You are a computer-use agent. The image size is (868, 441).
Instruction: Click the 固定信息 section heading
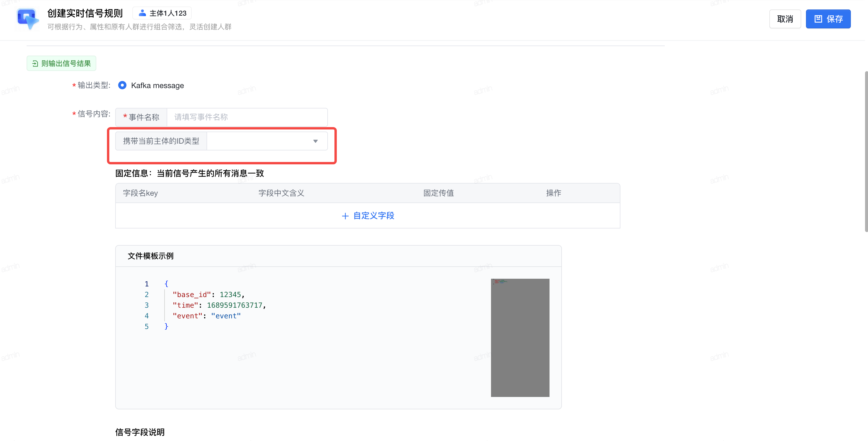coord(189,173)
